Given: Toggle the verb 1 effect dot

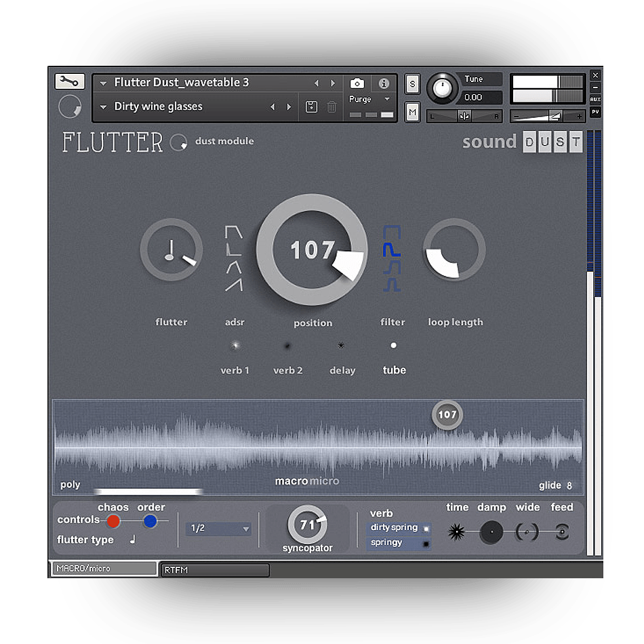Looking at the screenshot, I should (235, 346).
